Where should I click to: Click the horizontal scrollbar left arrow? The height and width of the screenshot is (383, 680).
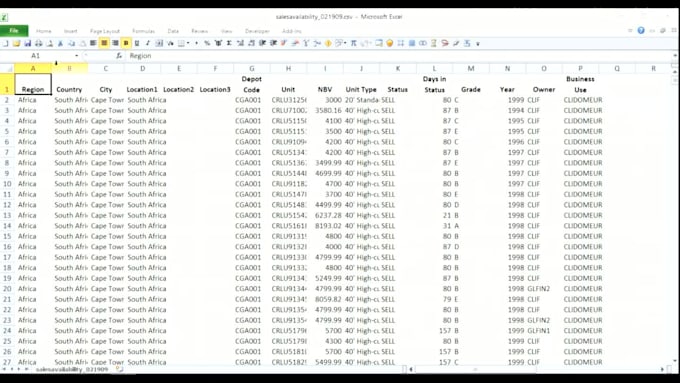pos(411,369)
